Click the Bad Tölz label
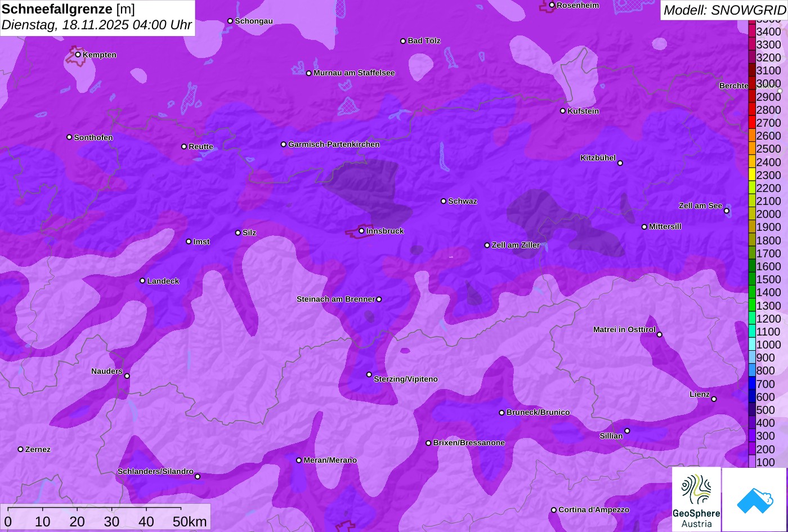 click(424, 41)
